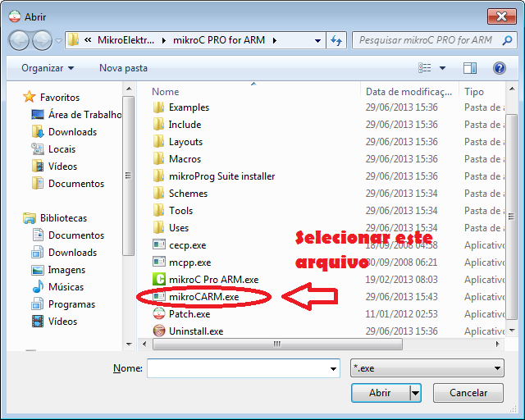Click the MikroElektr... breadcrumb segment
This screenshot has height=420, width=525.
pos(126,40)
